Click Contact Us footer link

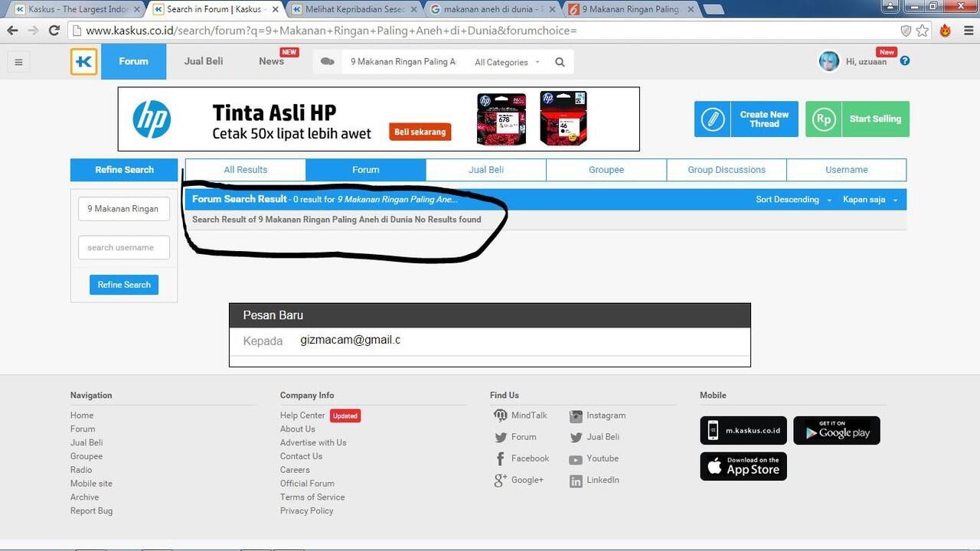coord(301,456)
